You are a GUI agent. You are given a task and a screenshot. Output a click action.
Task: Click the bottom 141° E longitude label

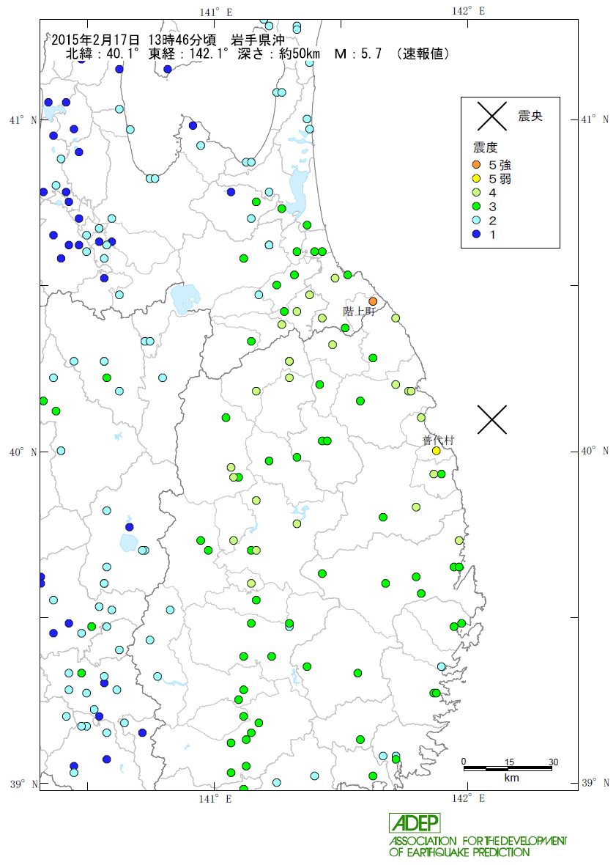coord(215,799)
